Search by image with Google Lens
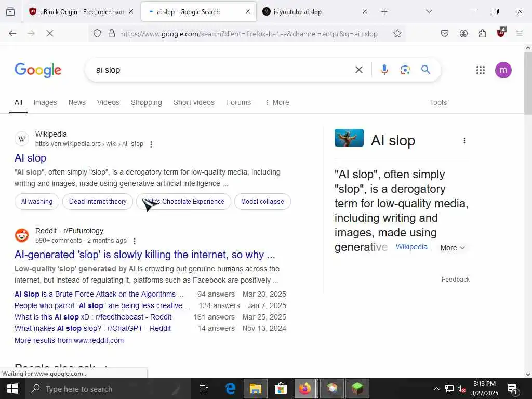 coord(405,70)
